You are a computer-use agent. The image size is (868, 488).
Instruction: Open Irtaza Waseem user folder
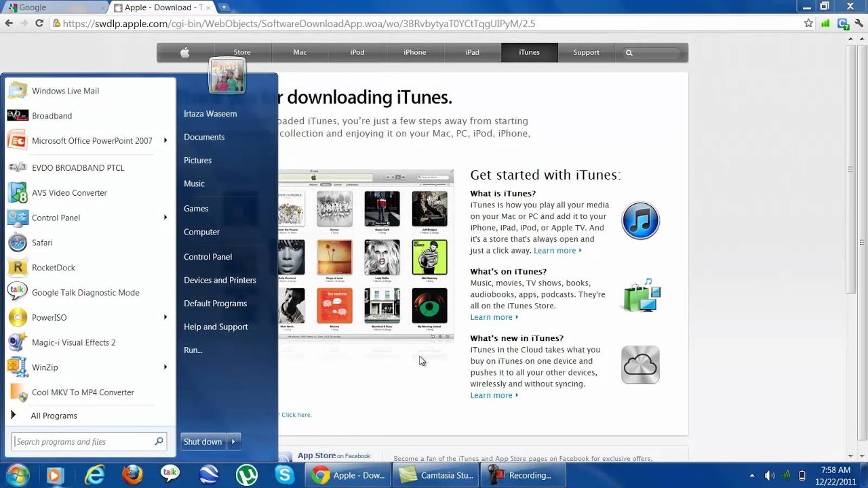(210, 114)
